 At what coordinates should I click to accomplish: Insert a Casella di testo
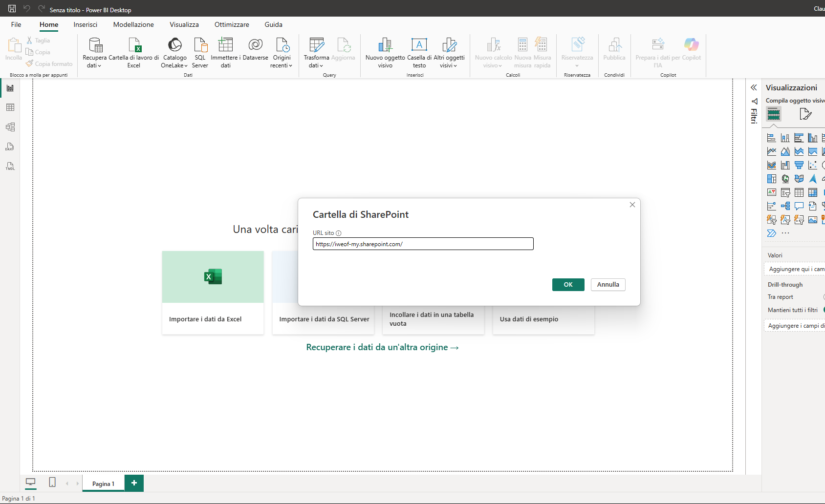[x=419, y=53]
